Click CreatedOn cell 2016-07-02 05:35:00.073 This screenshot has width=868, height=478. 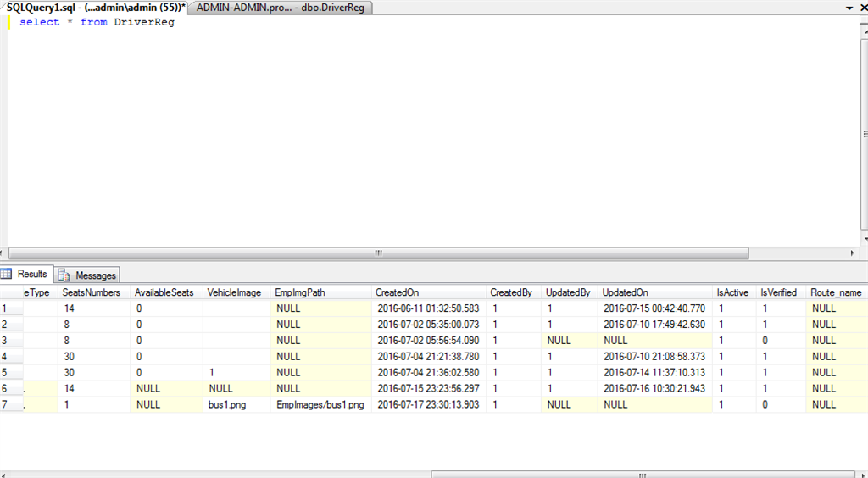point(428,325)
